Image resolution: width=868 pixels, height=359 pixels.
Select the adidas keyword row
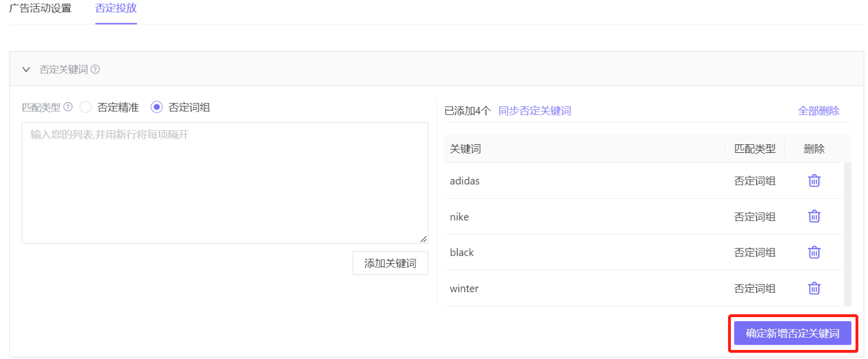click(644, 181)
